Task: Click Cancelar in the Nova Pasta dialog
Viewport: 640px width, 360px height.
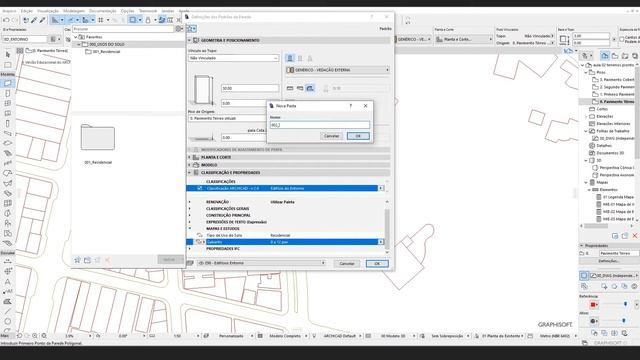Action: [x=331, y=136]
